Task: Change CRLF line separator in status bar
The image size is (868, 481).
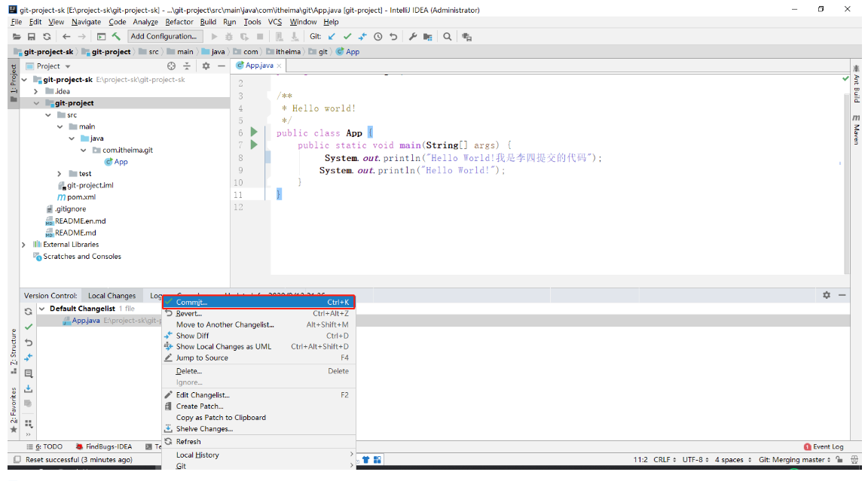Action: (x=665, y=460)
